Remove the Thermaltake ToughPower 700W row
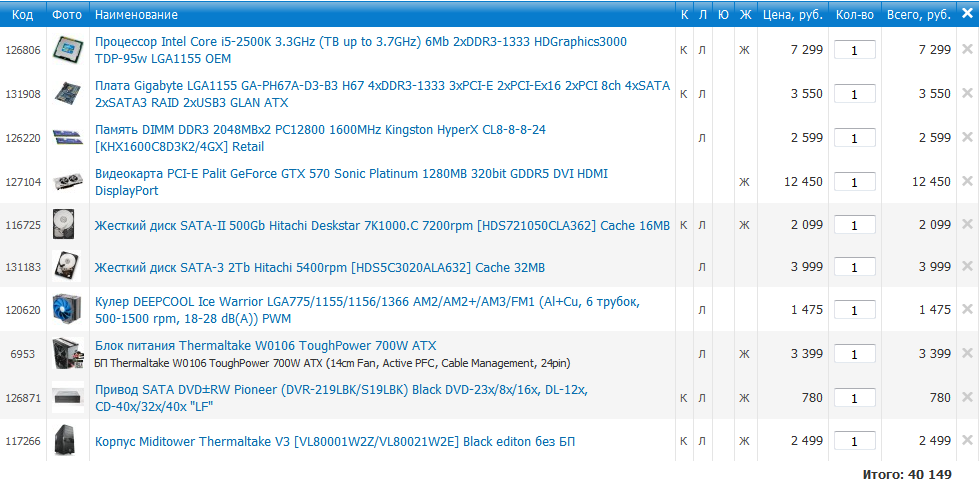979x496 pixels. (967, 353)
